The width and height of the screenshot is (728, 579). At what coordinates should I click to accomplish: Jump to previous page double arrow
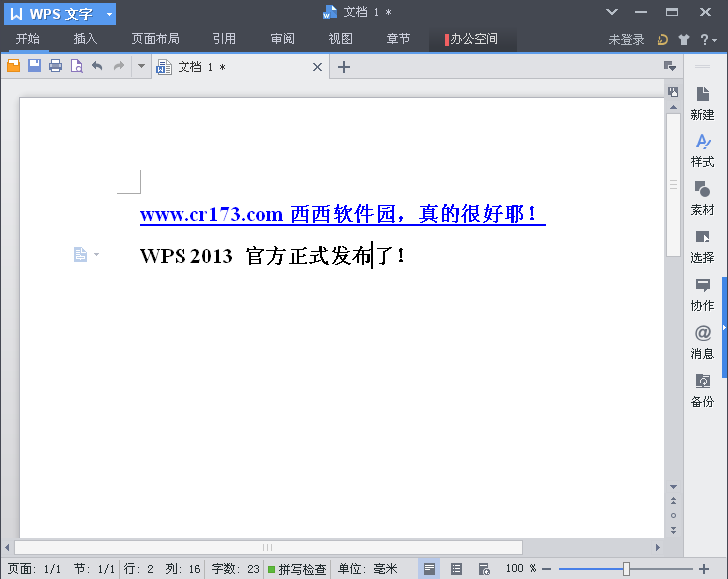point(673,501)
